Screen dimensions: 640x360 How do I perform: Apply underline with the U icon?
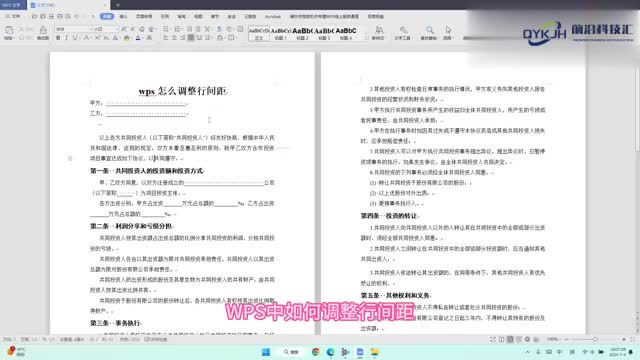74,38
